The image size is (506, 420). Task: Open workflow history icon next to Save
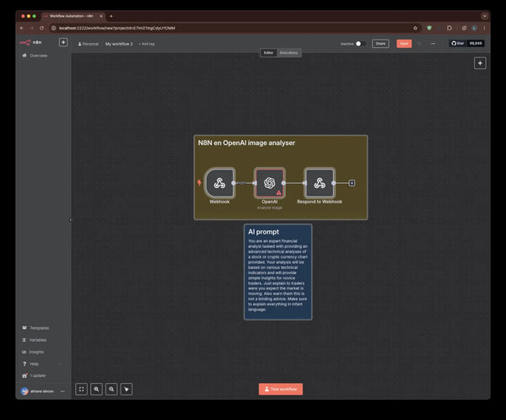(419, 44)
